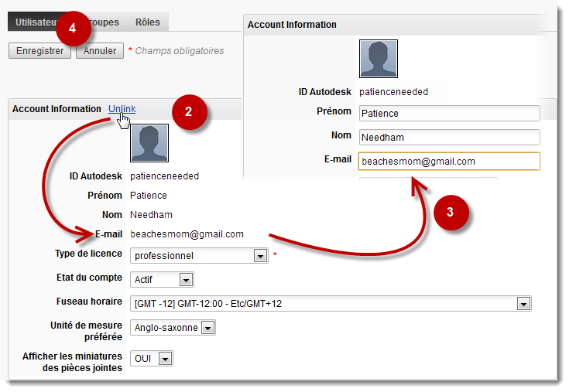Open the Etat du compte dropdown
569x392 pixels.
click(162, 280)
